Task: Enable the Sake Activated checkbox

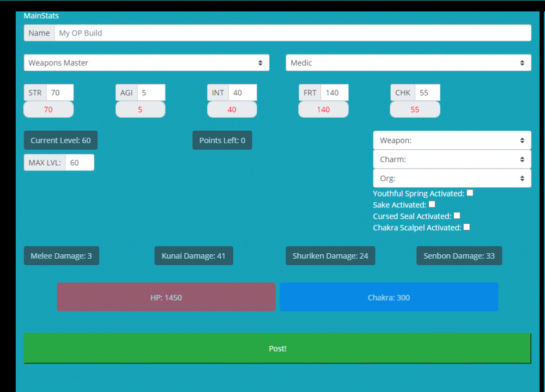Action: [x=432, y=205]
